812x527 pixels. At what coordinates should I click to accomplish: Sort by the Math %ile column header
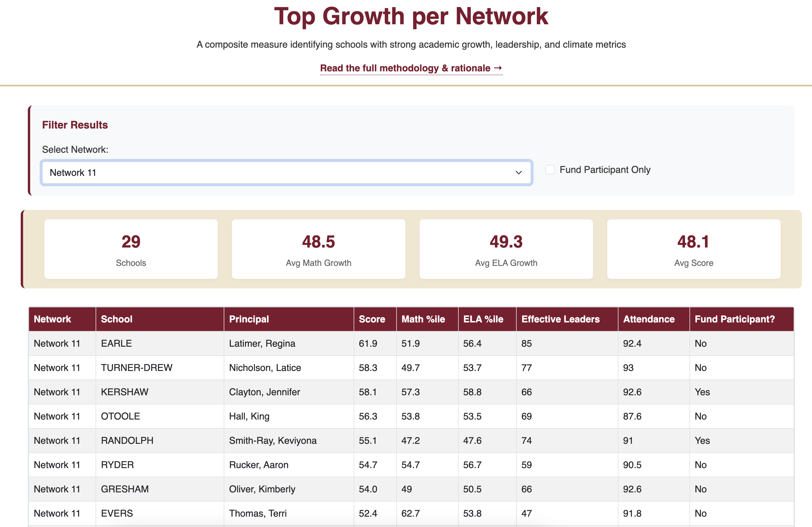coord(423,319)
